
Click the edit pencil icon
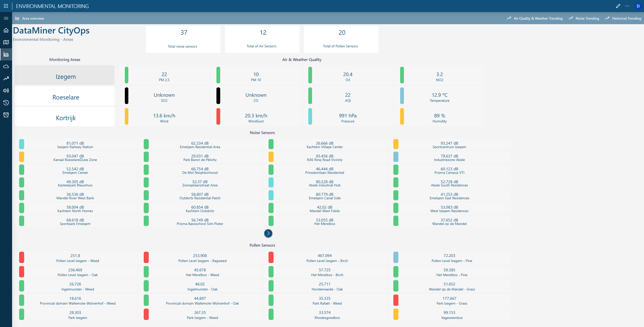(x=618, y=6)
